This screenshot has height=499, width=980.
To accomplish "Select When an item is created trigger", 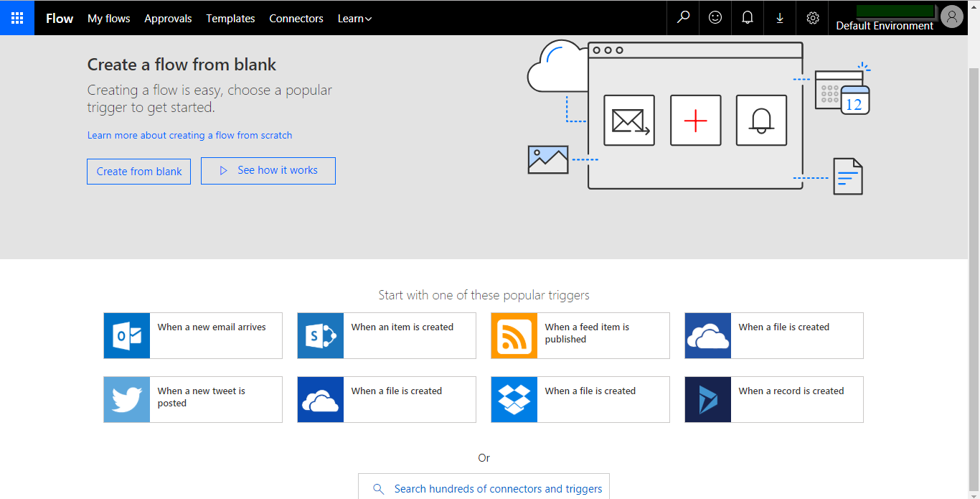I will tap(387, 335).
